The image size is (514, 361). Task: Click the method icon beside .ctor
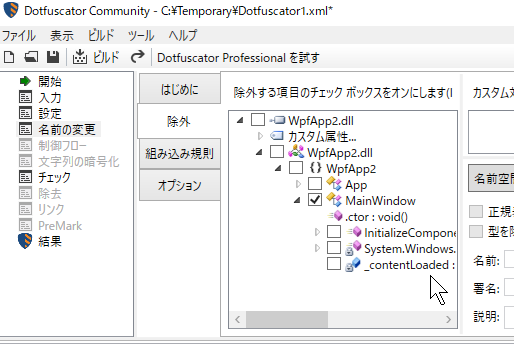pyautogui.click(x=335, y=216)
